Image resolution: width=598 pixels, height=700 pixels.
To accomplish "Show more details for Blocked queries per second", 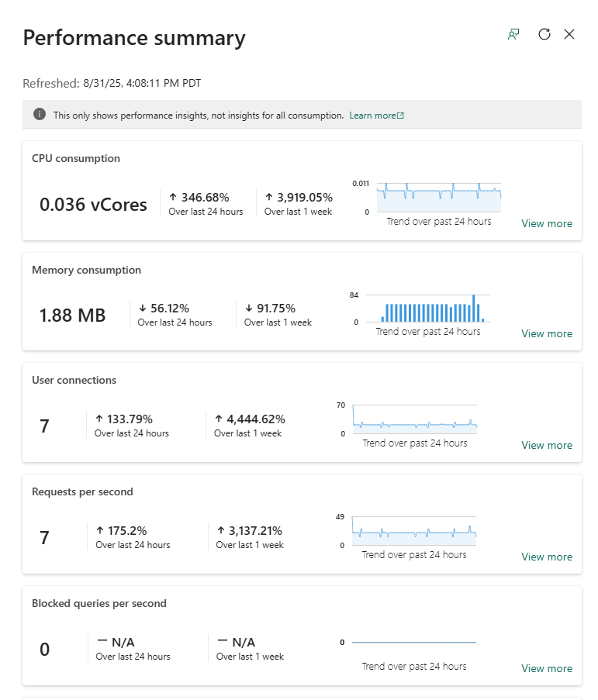I will [x=546, y=668].
